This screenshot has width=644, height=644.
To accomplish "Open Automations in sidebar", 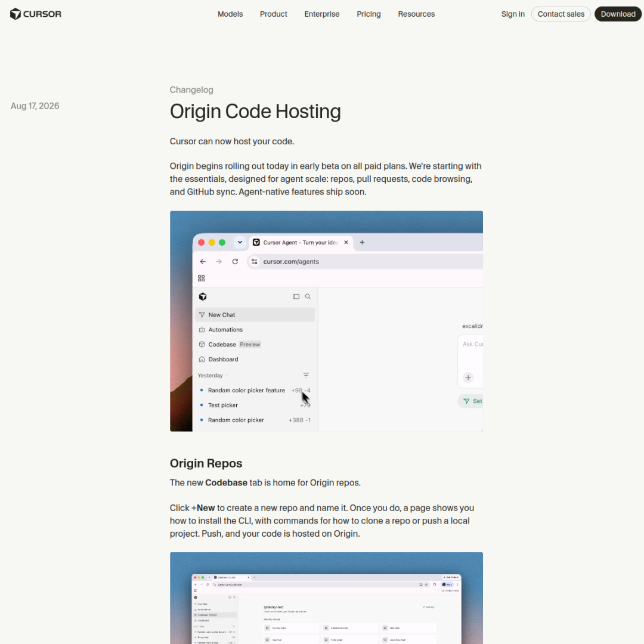I will (255, 329).
